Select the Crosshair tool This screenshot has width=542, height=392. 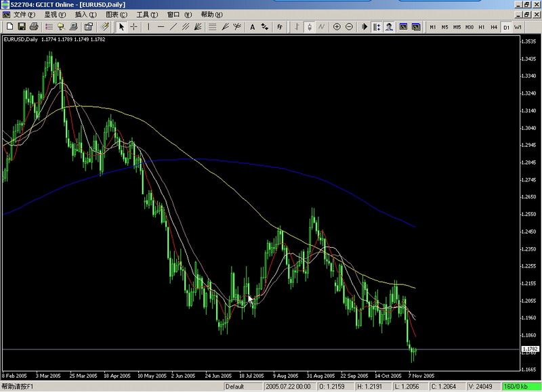[x=134, y=27]
